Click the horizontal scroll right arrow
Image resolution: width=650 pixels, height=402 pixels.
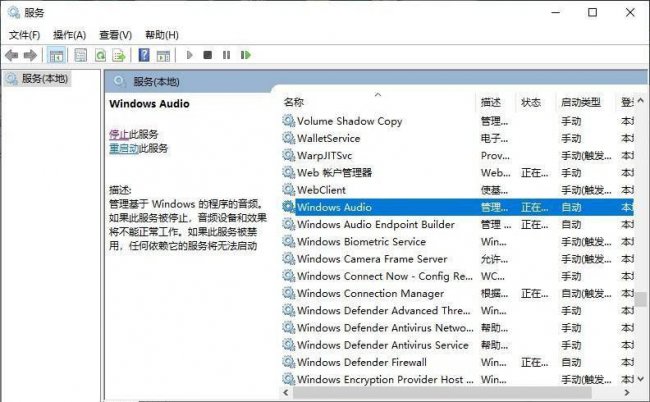pyautogui.click(x=627, y=392)
